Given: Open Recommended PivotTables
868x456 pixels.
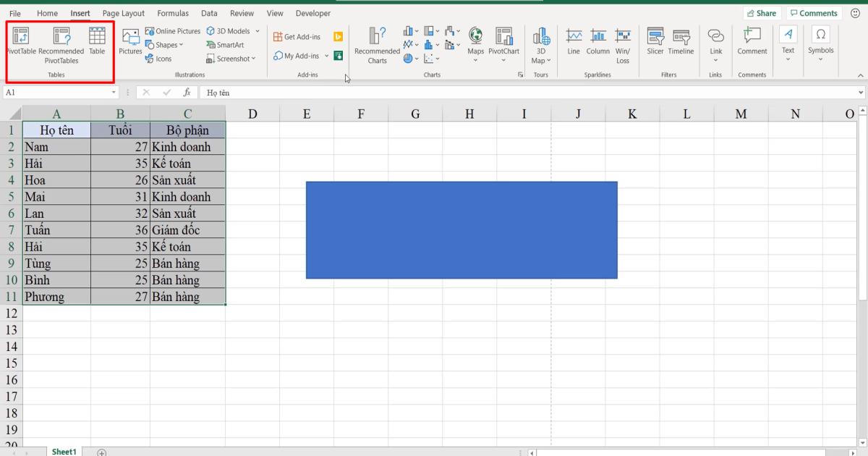Looking at the screenshot, I should 60,43.
